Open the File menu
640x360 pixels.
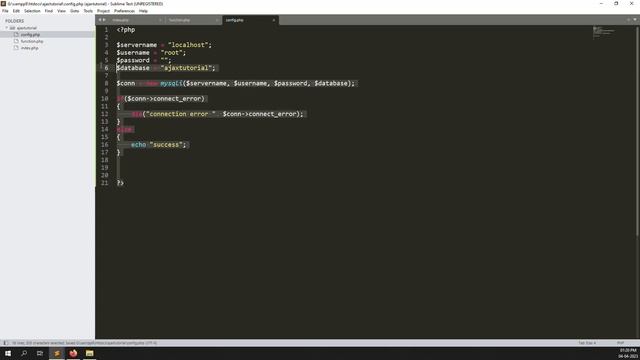pos(5,11)
